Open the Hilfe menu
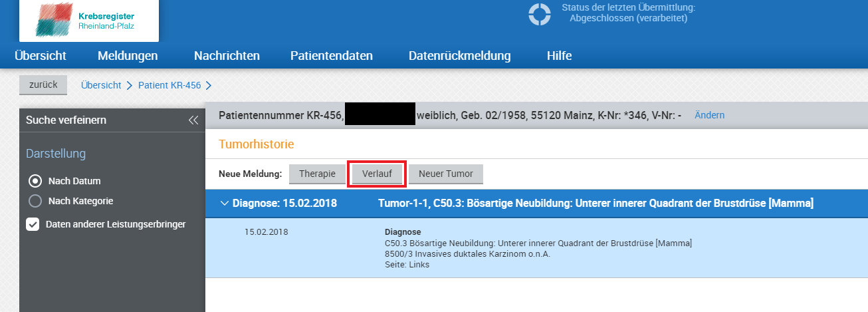This screenshot has height=312, width=868. 559,56
